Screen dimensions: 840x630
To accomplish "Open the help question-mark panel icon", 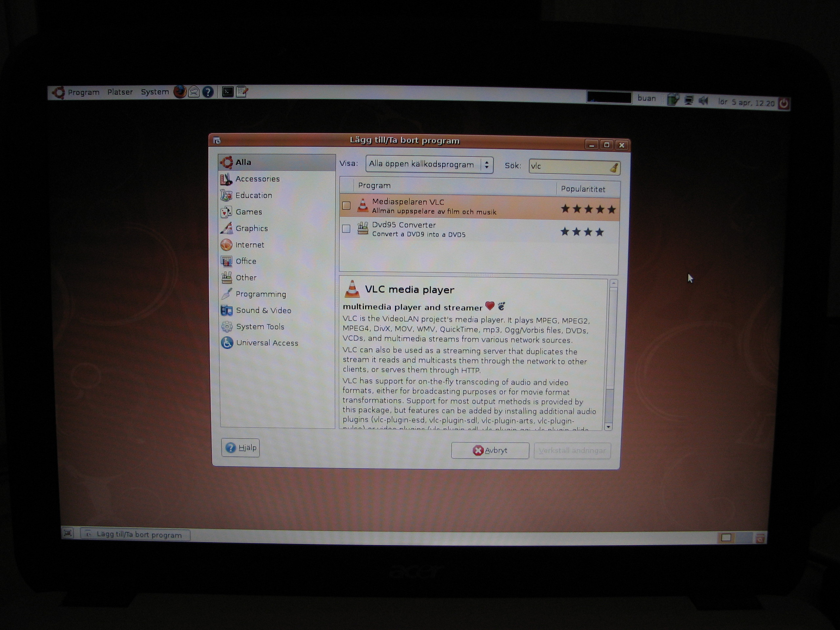I will tap(208, 92).
